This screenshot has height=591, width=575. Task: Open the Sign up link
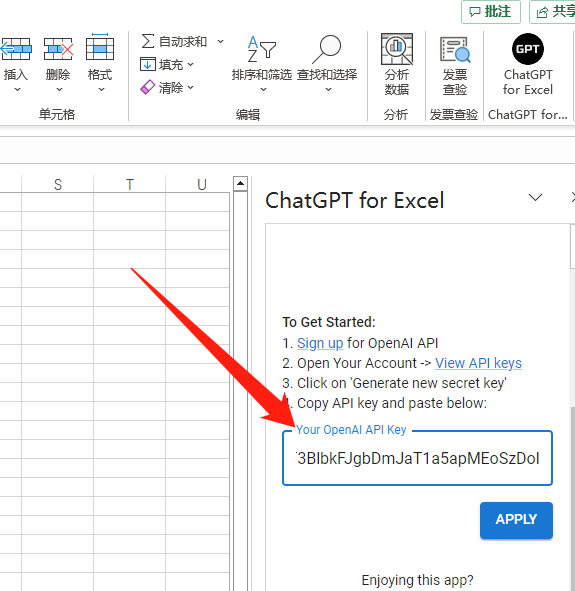320,343
